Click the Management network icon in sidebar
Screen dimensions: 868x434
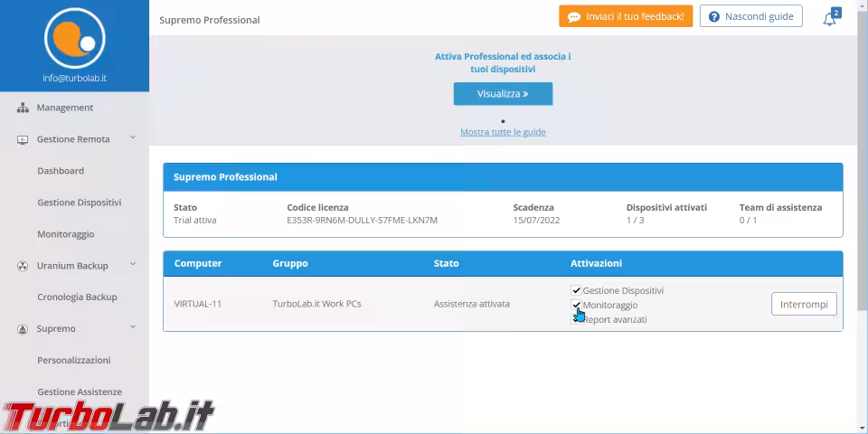(x=23, y=108)
